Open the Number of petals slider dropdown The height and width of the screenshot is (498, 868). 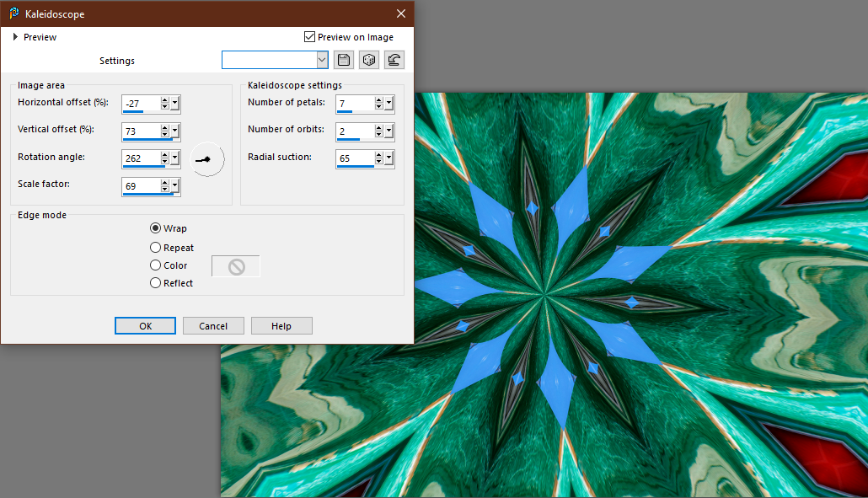pyautogui.click(x=389, y=104)
